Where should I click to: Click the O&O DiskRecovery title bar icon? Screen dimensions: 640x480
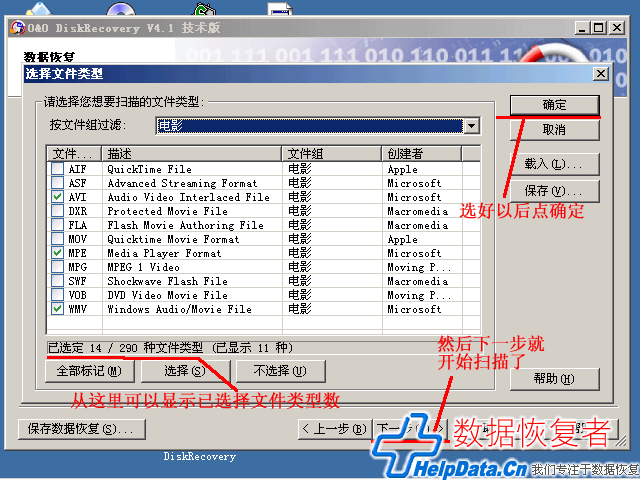(18, 28)
